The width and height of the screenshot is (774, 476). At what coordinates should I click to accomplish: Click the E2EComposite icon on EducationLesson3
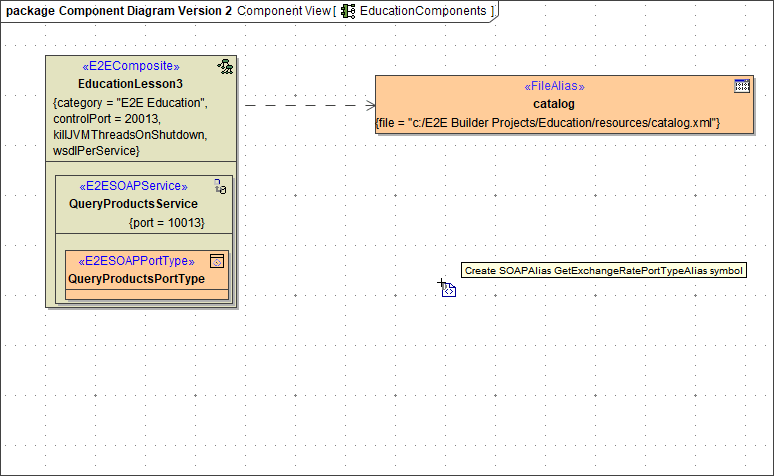click(225, 67)
